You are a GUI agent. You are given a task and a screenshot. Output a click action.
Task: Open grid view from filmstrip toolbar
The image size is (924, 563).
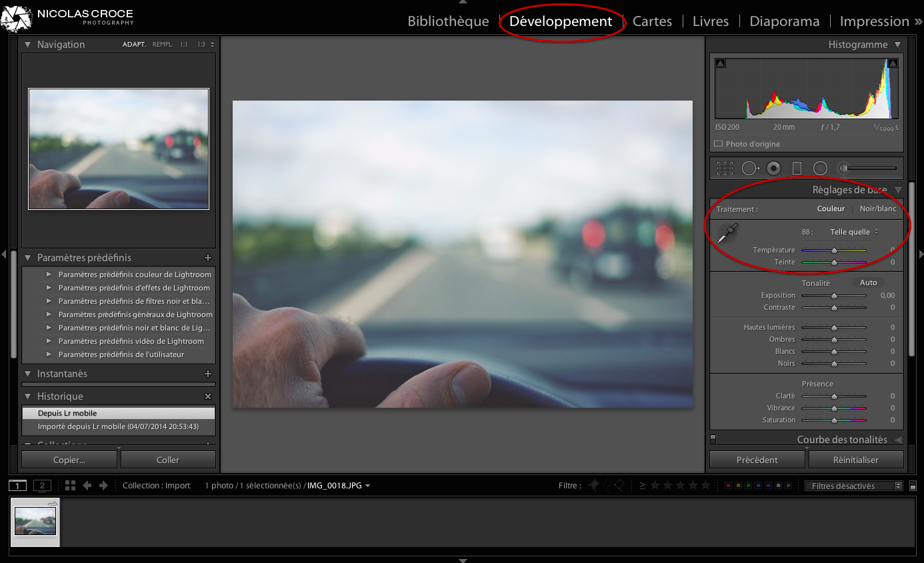(x=70, y=486)
